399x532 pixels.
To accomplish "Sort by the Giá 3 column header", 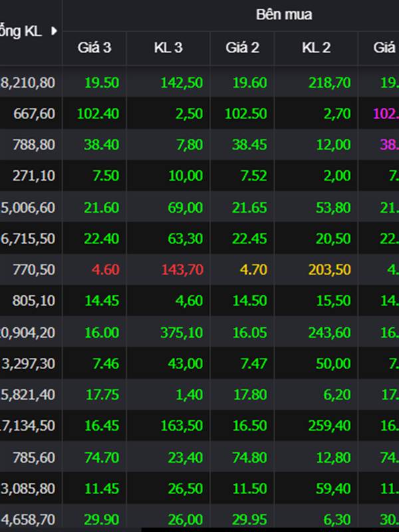I will [x=94, y=47].
